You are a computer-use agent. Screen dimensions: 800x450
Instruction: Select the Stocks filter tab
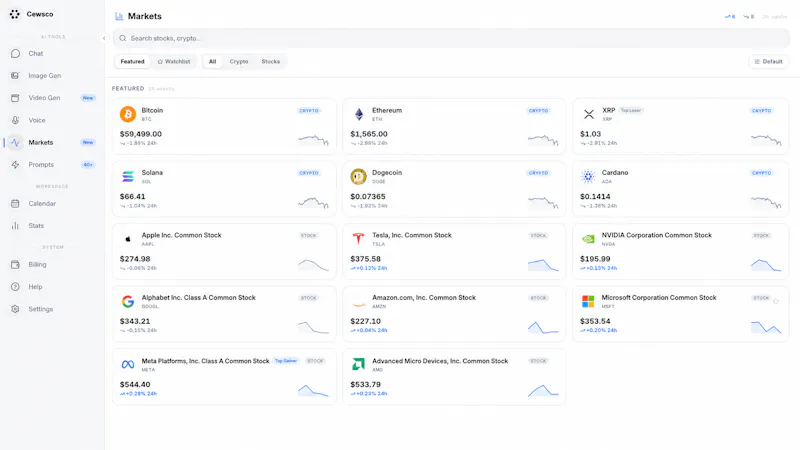270,62
